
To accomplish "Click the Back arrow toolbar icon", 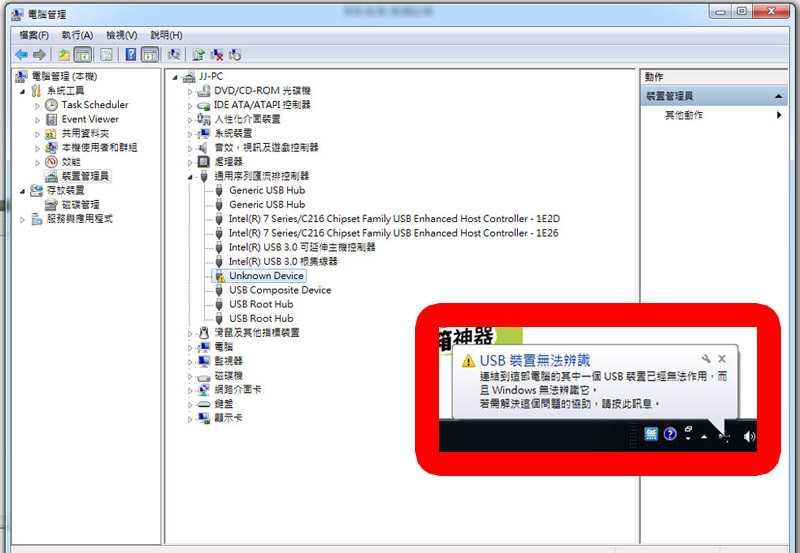I will [21, 55].
